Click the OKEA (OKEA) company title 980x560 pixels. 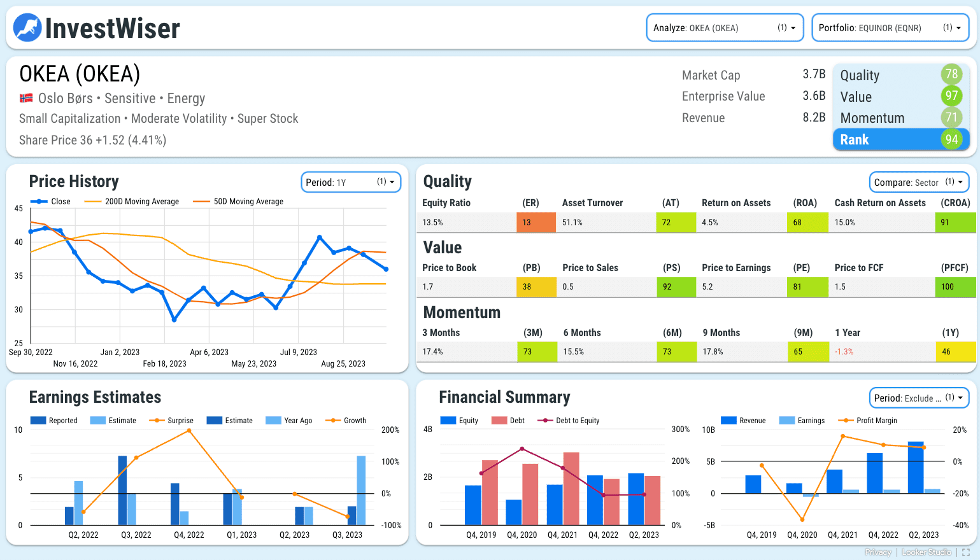click(80, 74)
